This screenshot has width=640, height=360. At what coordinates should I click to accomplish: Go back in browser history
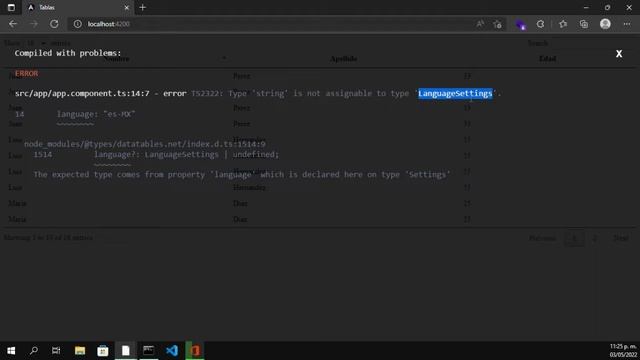tap(13, 24)
